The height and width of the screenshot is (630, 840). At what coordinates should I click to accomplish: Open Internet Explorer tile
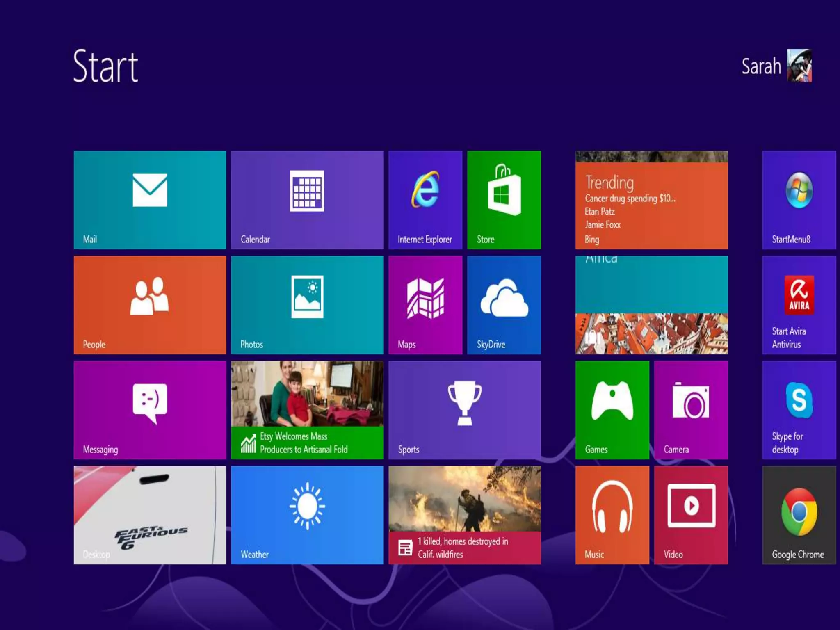point(425,200)
